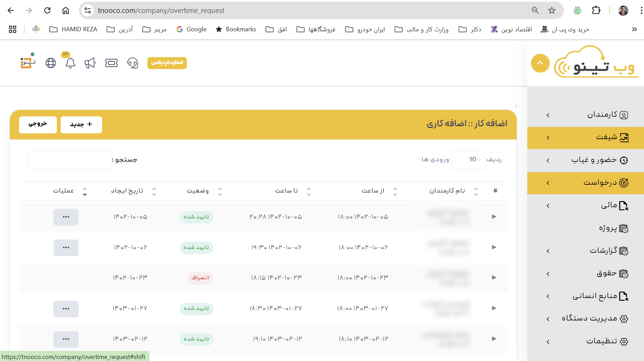
Task: Click the megaphone announcements icon
Action: pyautogui.click(x=90, y=63)
